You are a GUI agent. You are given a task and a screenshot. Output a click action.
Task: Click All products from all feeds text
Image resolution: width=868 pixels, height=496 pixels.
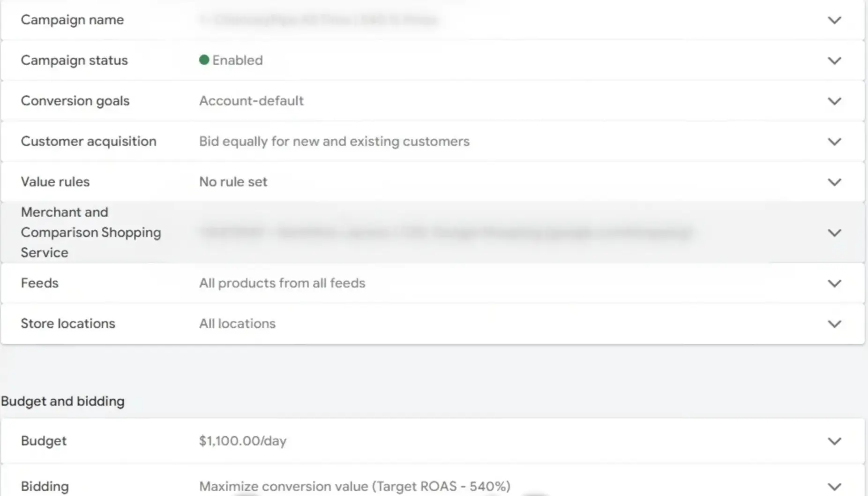coord(282,283)
